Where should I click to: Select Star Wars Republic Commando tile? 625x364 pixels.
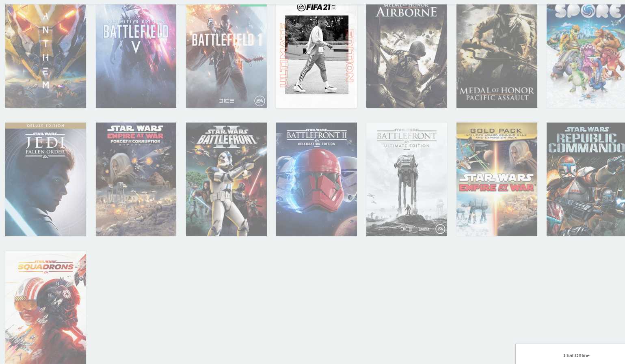point(586,179)
